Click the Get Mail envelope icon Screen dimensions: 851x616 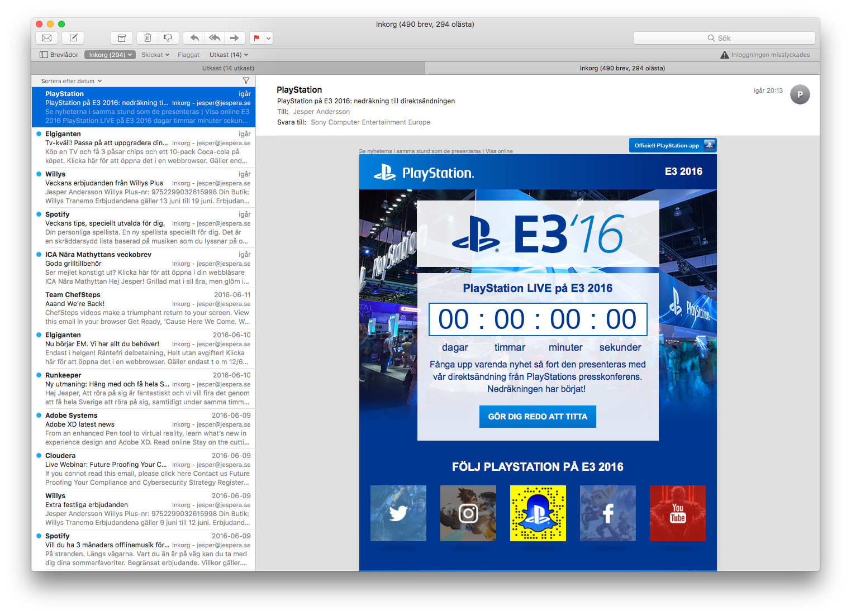coord(47,38)
